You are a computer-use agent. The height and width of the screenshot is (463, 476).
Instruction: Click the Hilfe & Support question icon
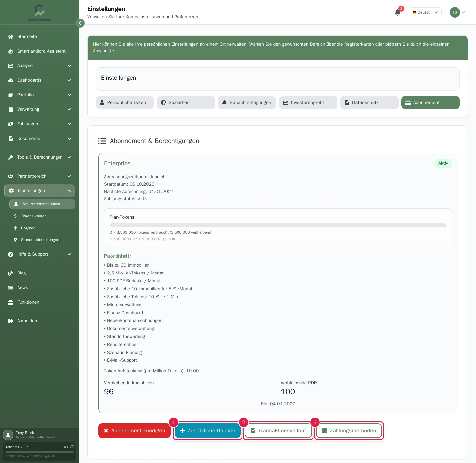(11, 254)
